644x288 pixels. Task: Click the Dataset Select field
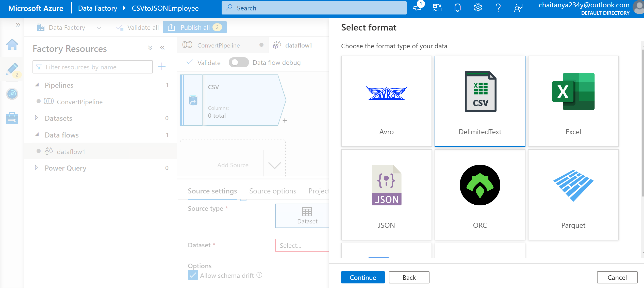(x=302, y=245)
